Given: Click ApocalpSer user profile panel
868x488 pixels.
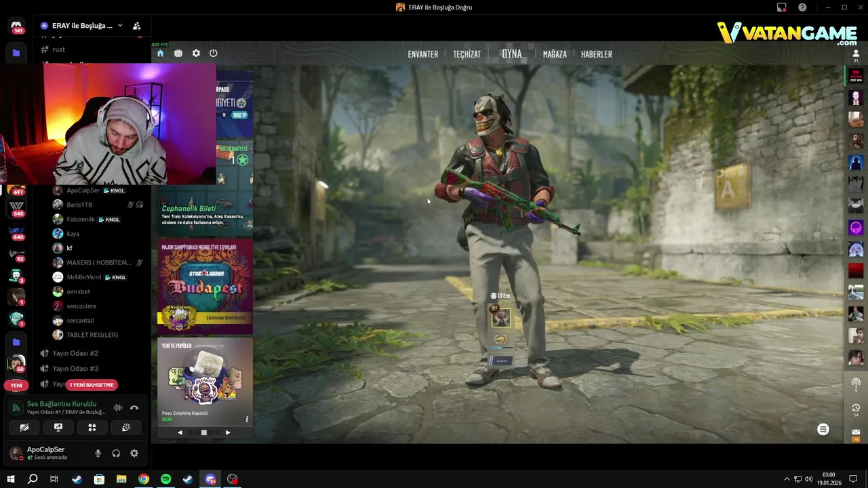Looking at the screenshot, I should click(46, 453).
